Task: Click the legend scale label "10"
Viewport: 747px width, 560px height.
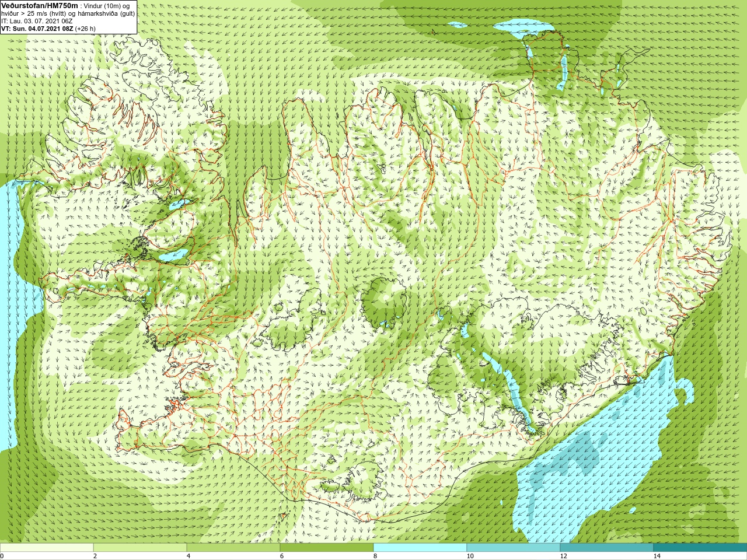Action: point(469,556)
